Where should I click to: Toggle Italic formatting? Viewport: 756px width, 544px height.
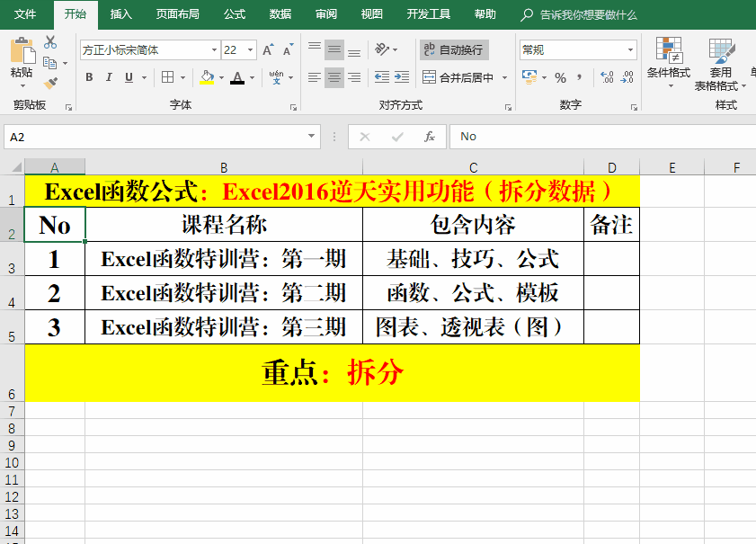point(111,78)
